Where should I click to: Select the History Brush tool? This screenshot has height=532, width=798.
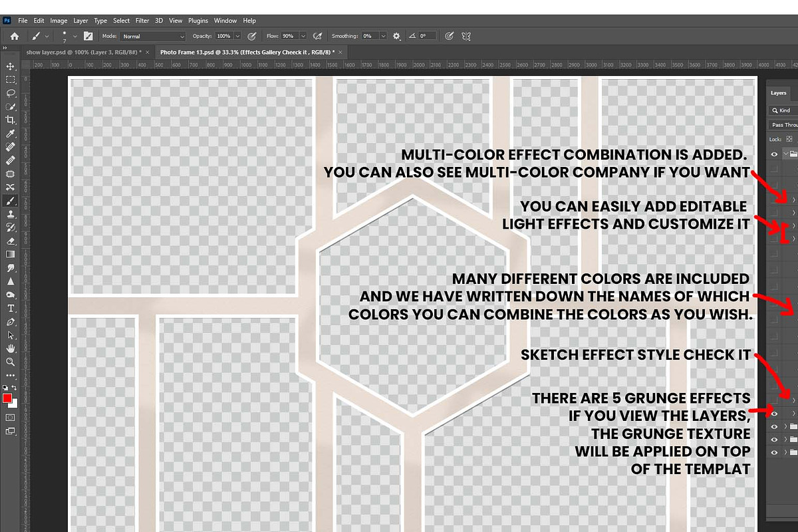10,227
